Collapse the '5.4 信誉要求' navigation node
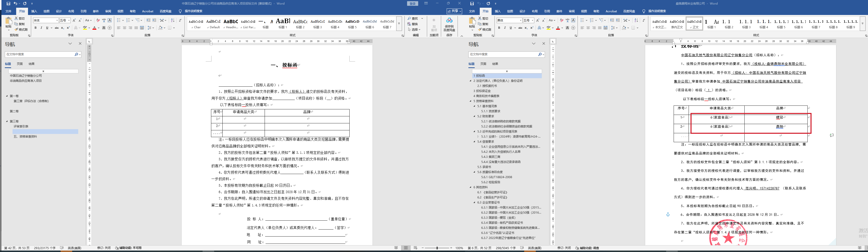868x252 pixels. [x=474, y=142]
